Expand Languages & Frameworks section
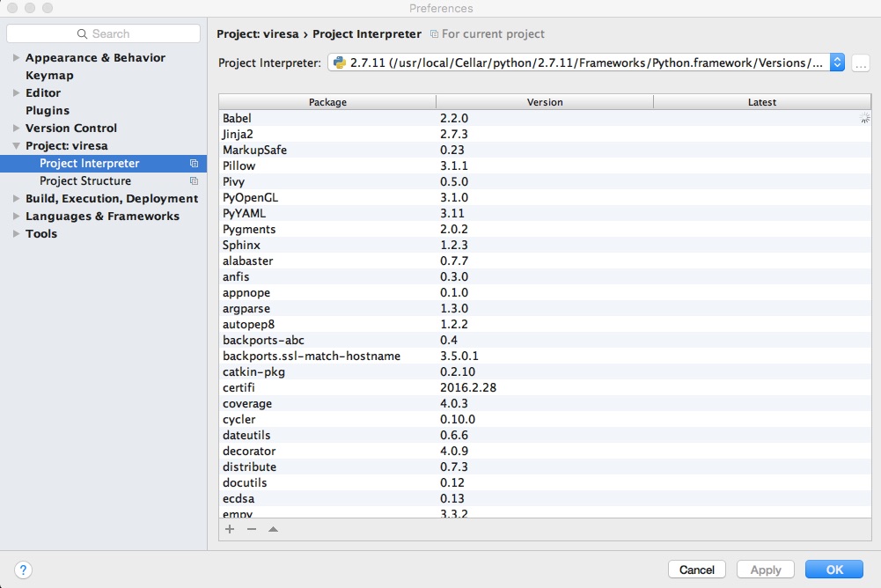 point(17,216)
